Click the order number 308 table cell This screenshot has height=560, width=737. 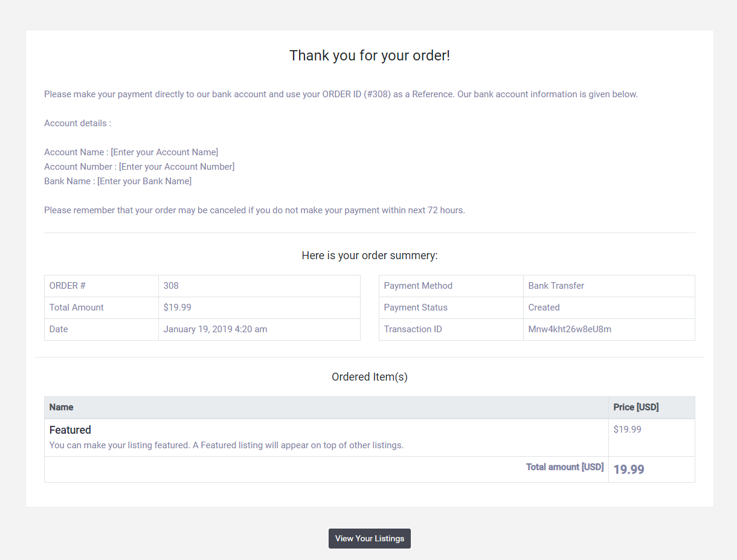tap(171, 286)
